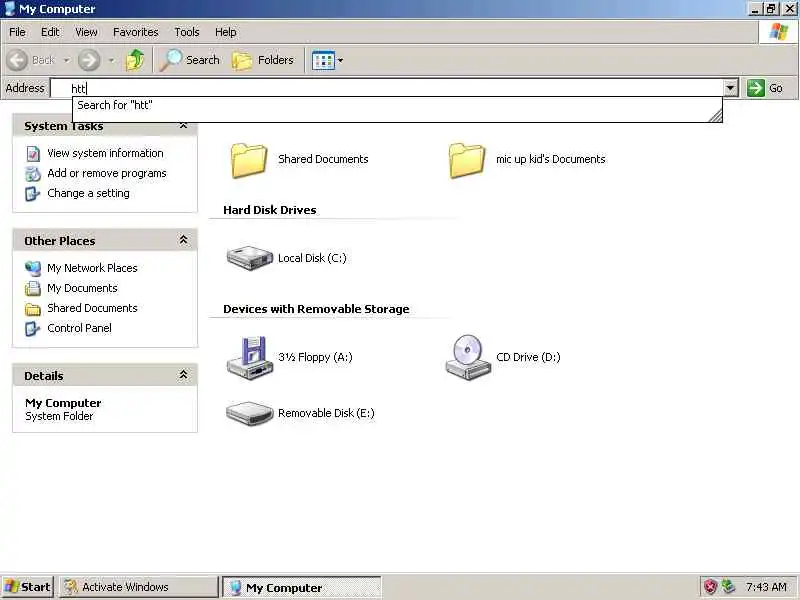800x600 pixels.
Task: Select the CD Drive (D:) icon
Action: (468, 357)
